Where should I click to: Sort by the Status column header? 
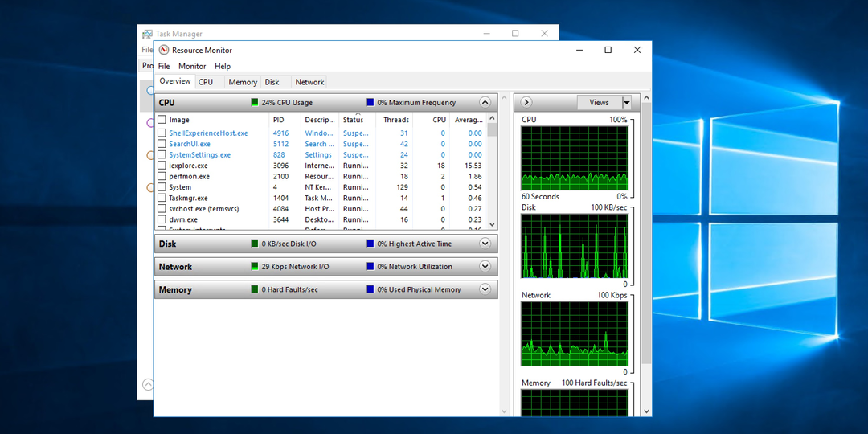(x=353, y=120)
